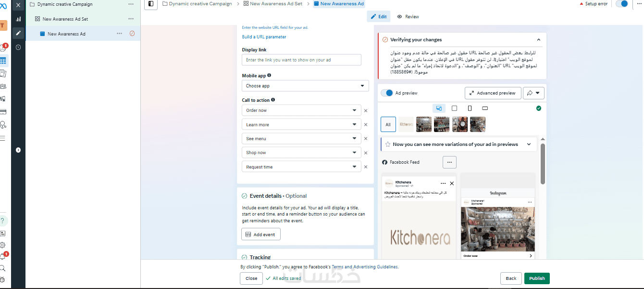Click the red error icon on New Awareness Ad
Image resolution: width=644 pixels, height=289 pixels.
(132, 34)
